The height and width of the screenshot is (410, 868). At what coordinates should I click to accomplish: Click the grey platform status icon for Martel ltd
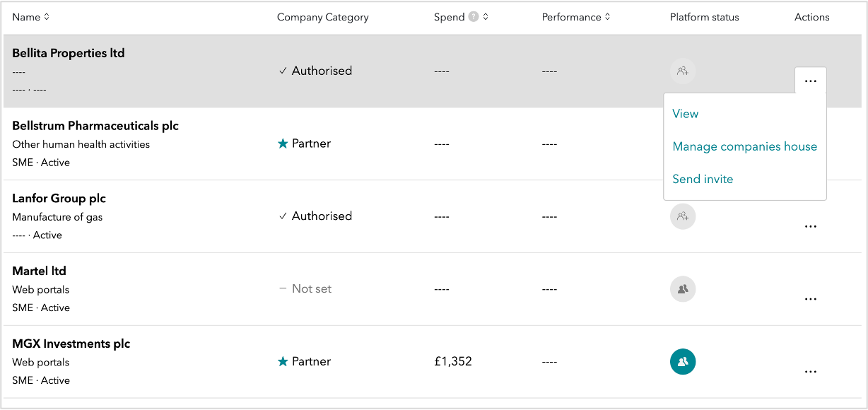tap(683, 288)
